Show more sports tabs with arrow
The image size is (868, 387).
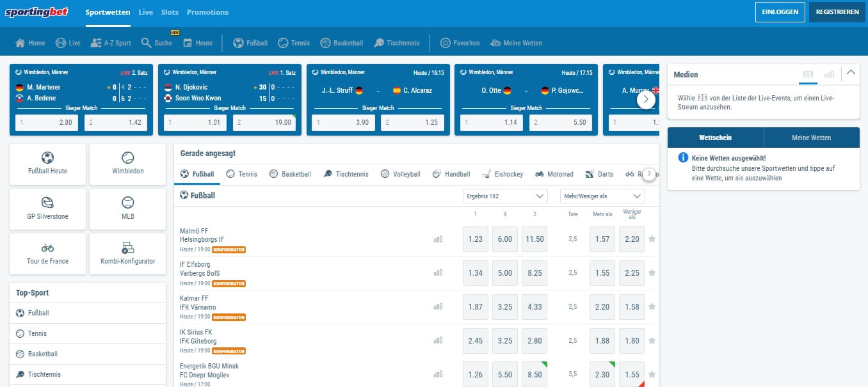point(649,173)
